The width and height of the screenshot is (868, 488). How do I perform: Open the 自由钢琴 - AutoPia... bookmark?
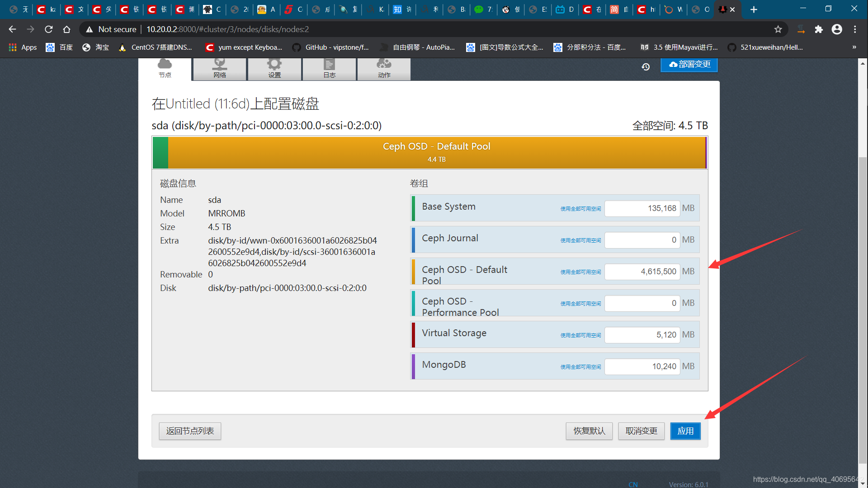click(417, 47)
